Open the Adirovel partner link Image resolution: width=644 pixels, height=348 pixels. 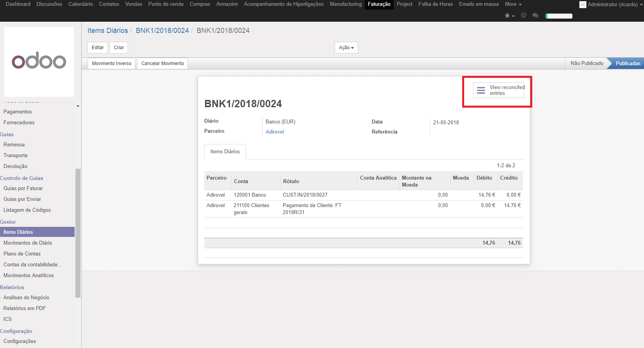(x=275, y=132)
